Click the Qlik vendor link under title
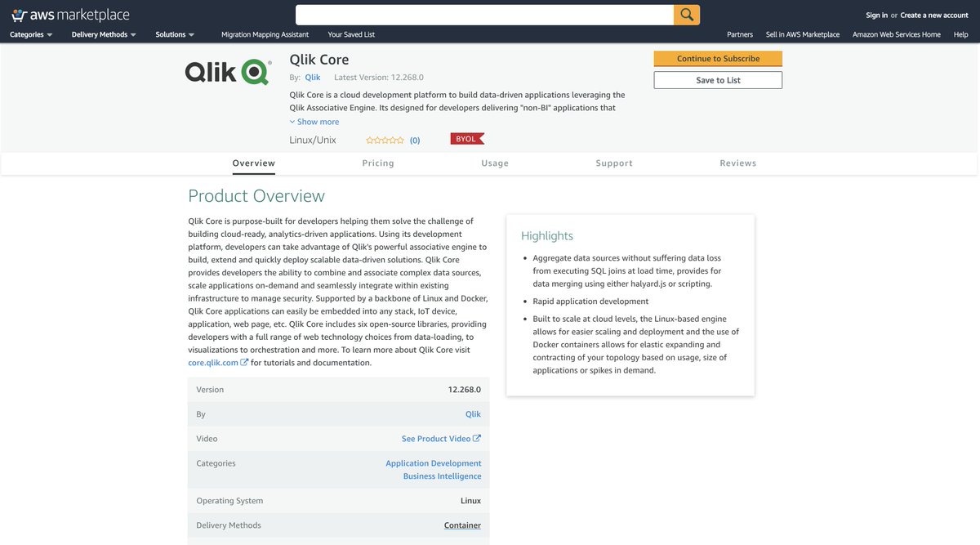 tap(313, 78)
